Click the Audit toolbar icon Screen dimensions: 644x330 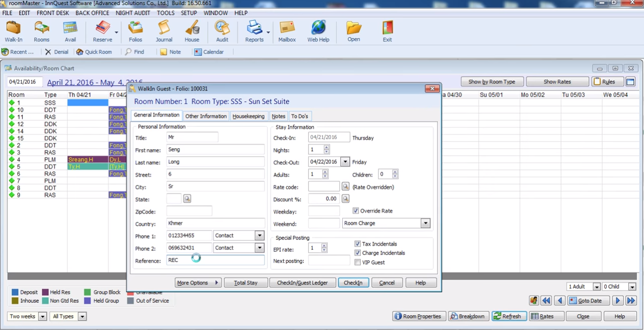tap(222, 31)
